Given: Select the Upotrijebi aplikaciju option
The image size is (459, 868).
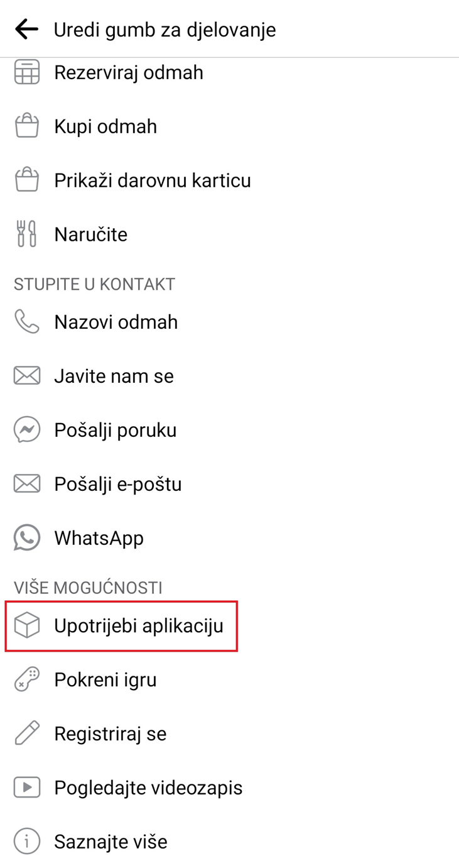Looking at the screenshot, I should coord(138,626).
